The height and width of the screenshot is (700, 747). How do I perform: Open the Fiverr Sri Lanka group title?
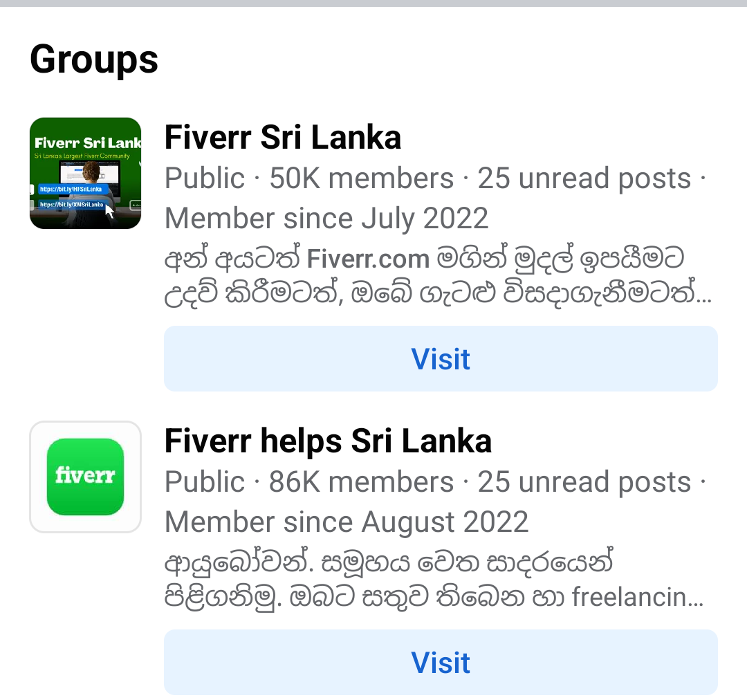(282, 137)
